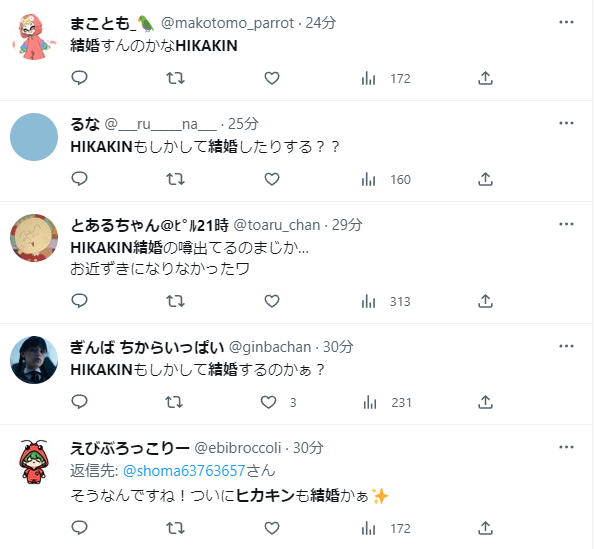The height and width of the screenshot is (549, 594).
Task: Retweet the makotomo_parrot tweet
Action: pyautogui.click(x=175, y=78)
